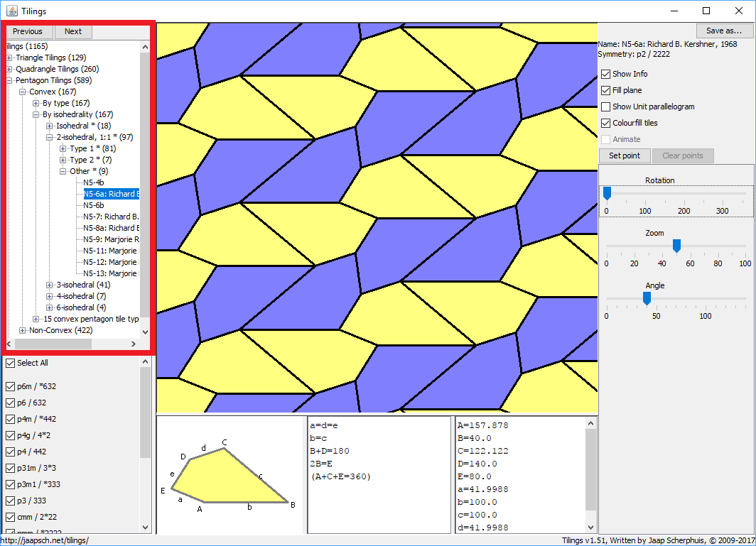The width and height of the screenshot is (756, 546).
Task: Untick the Fill plane checkbox
Action: coord(606,91)
